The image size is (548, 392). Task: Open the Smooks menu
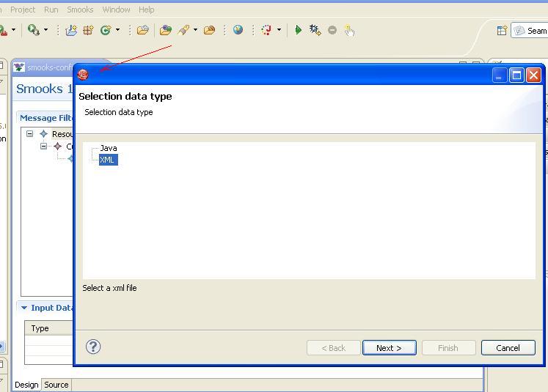click(80, 10)
